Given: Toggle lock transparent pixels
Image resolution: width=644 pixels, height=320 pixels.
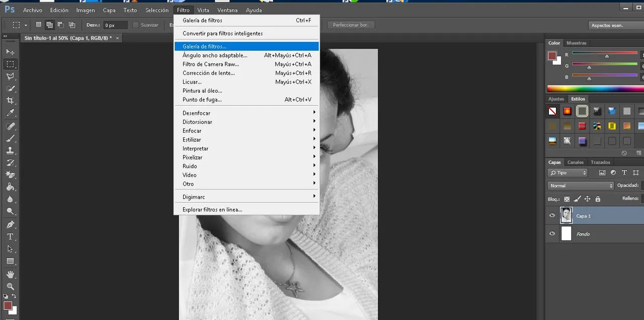Looking at the screenshot, I should [567, 199].
